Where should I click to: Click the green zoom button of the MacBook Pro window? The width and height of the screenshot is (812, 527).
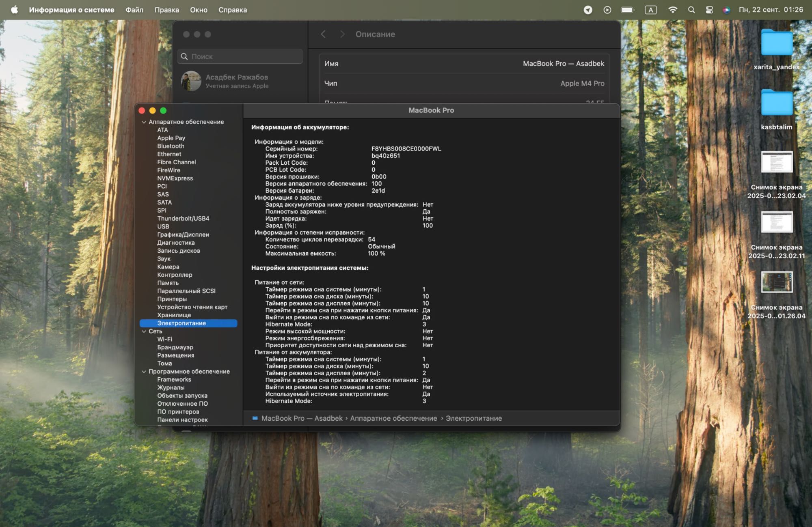coord(163,110)
